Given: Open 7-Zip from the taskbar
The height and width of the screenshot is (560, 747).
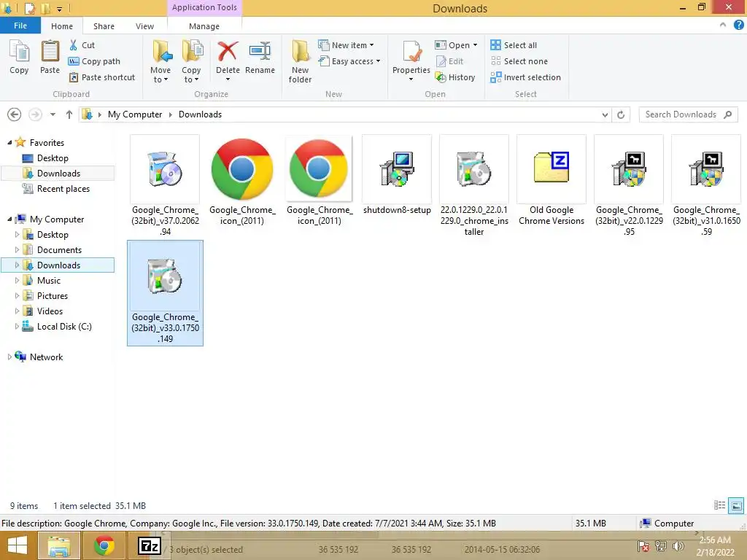Looking at the screenshot, I should 150,545.
